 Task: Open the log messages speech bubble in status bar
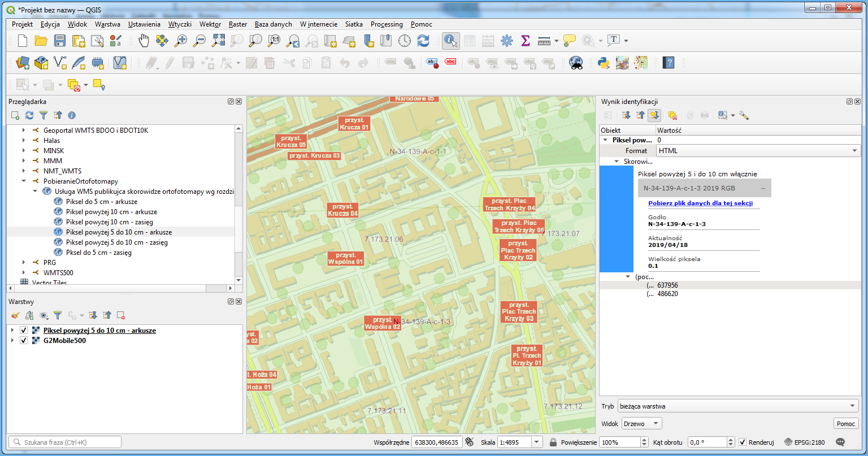[x=840, y=442]
